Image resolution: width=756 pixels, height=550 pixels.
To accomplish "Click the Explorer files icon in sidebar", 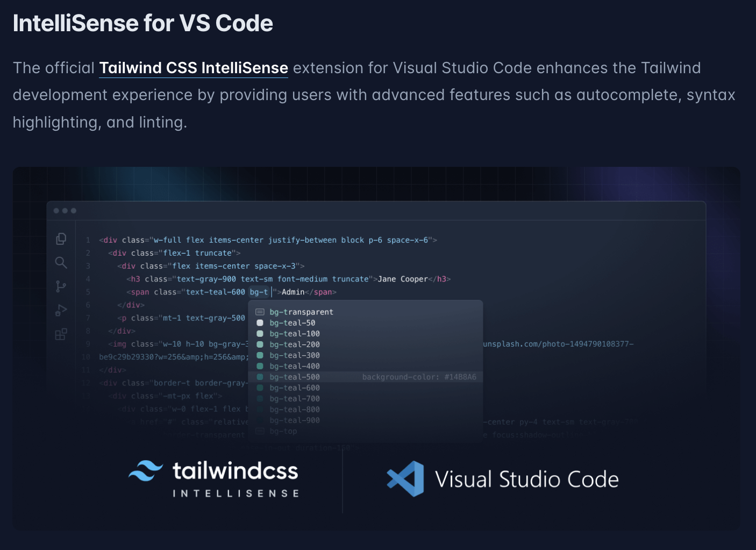I will 61,238.
